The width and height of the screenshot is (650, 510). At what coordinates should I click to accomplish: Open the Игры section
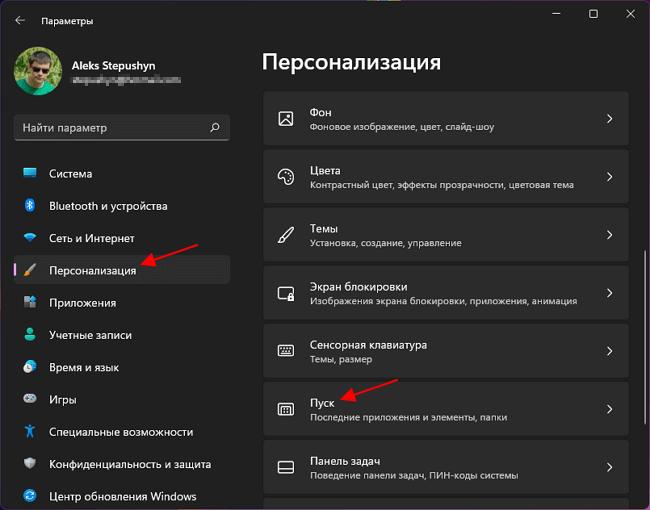coord(122,399)
